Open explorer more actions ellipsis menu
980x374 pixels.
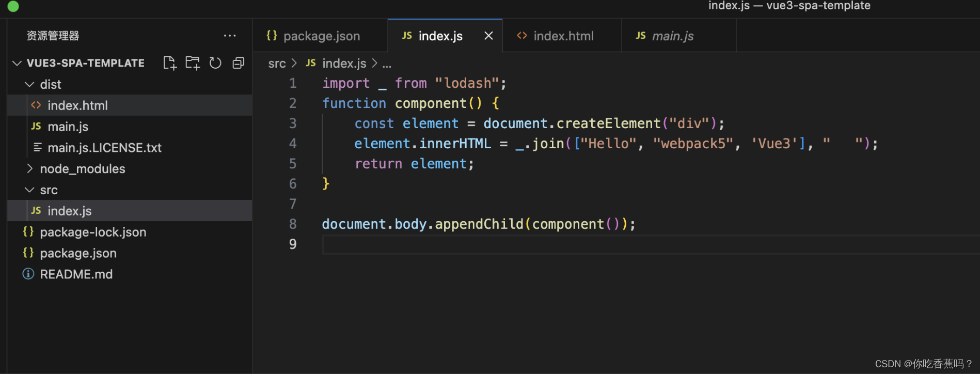pyautogui.click(x=230, y=36)
